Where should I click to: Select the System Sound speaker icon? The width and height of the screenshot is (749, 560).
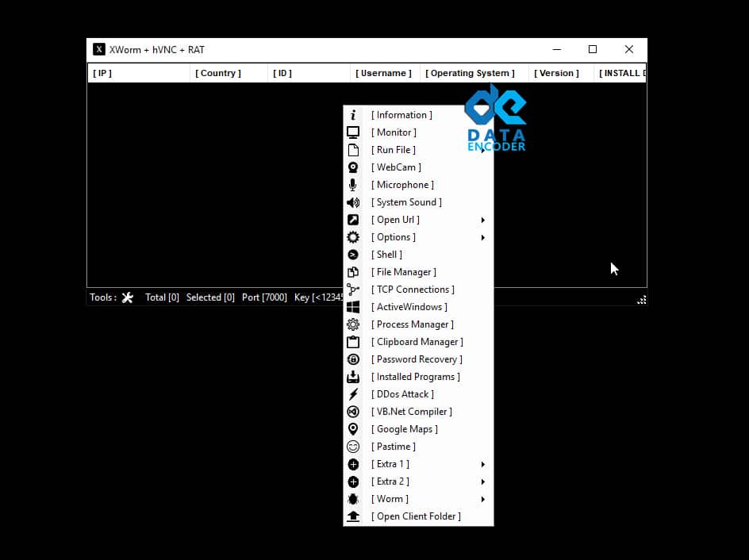pos(353,202)
